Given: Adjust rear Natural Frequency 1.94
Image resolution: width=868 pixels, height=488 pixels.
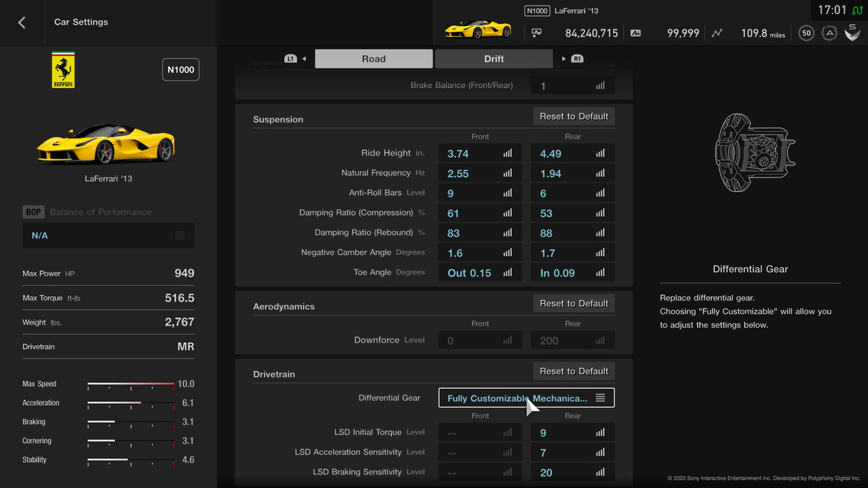Looking at the screenshot, I should coord(573,174).
